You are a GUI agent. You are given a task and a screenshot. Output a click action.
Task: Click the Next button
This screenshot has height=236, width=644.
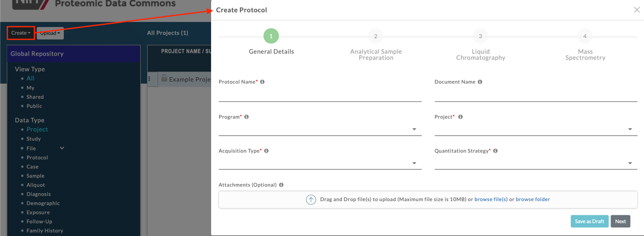pos(620,221)
